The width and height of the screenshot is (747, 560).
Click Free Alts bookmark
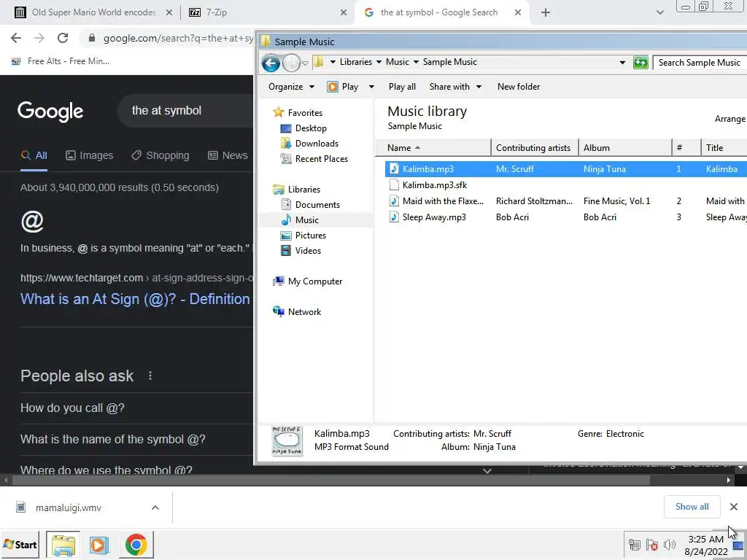(61, 61)
